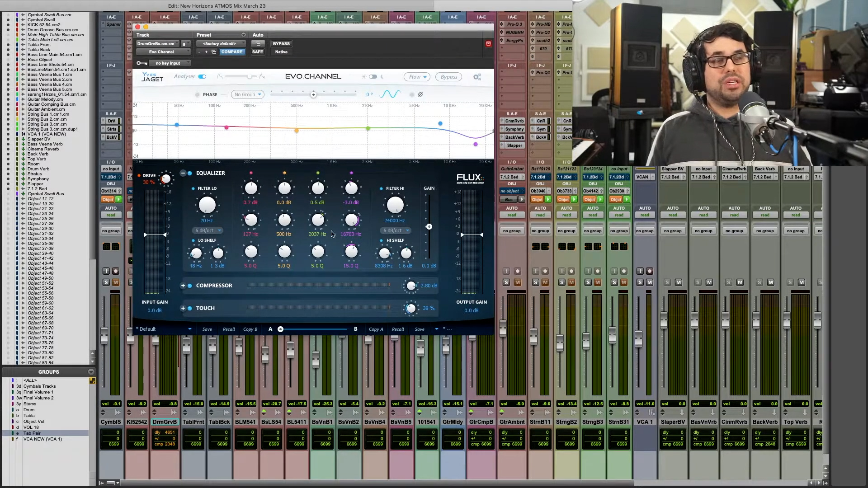Disable the Filter Lo LED
The width and height of the screenshot is (868, 488).
coord(193,188)
